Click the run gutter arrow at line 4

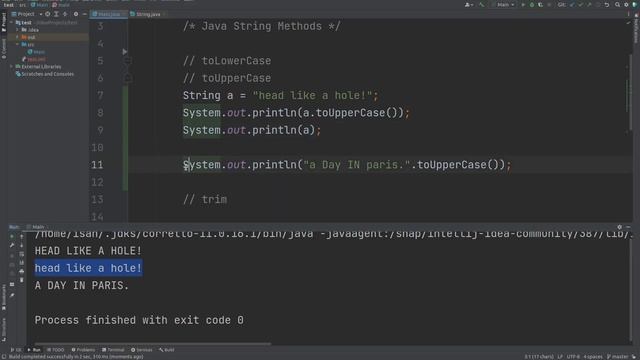click(124, 52)
